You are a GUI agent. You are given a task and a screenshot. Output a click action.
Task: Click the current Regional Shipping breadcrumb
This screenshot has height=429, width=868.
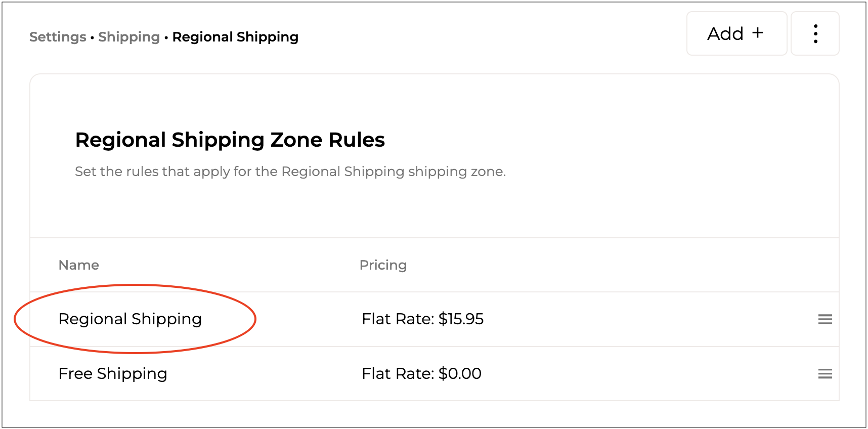(235, 37)
